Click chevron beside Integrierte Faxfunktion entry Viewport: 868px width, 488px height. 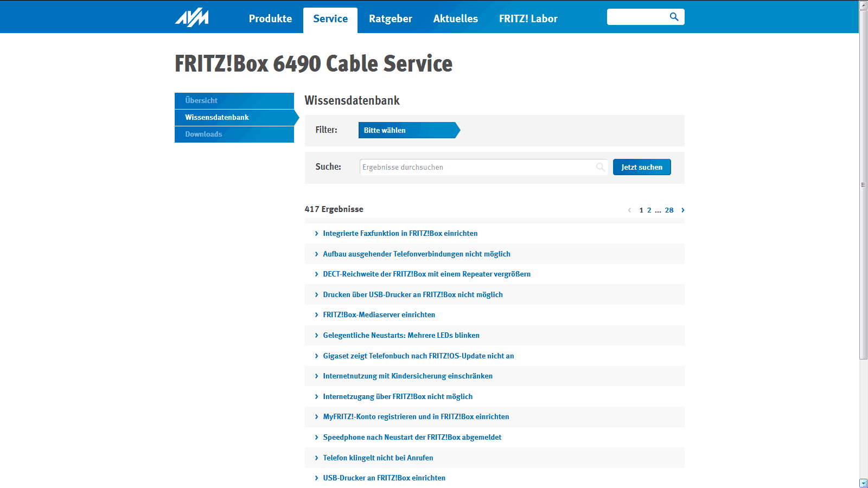316,234
